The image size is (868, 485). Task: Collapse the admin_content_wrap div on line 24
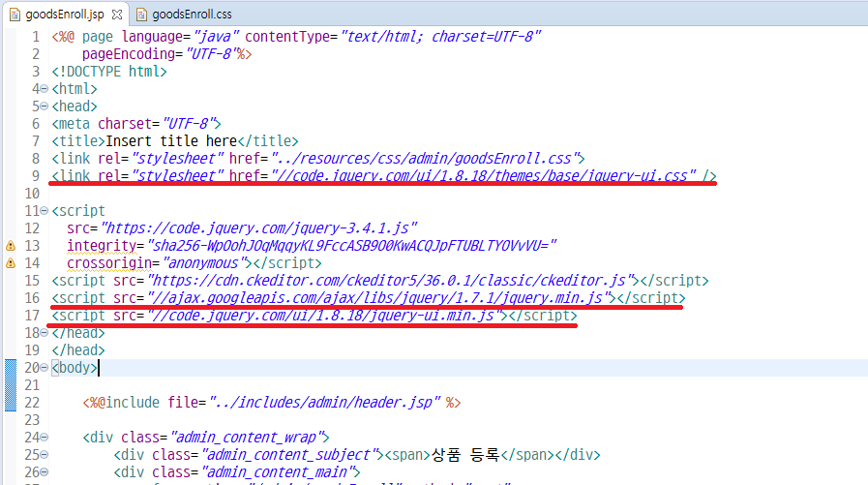45,438
